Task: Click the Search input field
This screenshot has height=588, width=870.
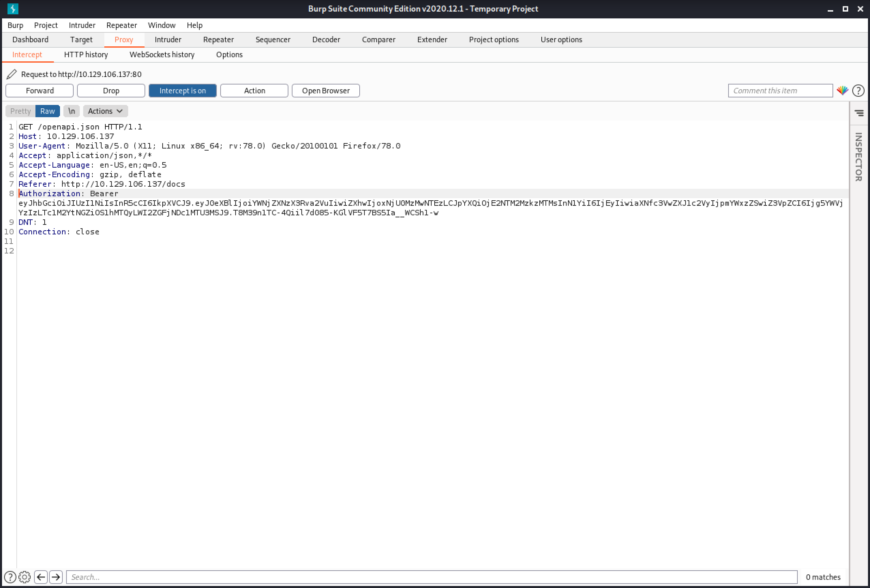Action: 432,577
